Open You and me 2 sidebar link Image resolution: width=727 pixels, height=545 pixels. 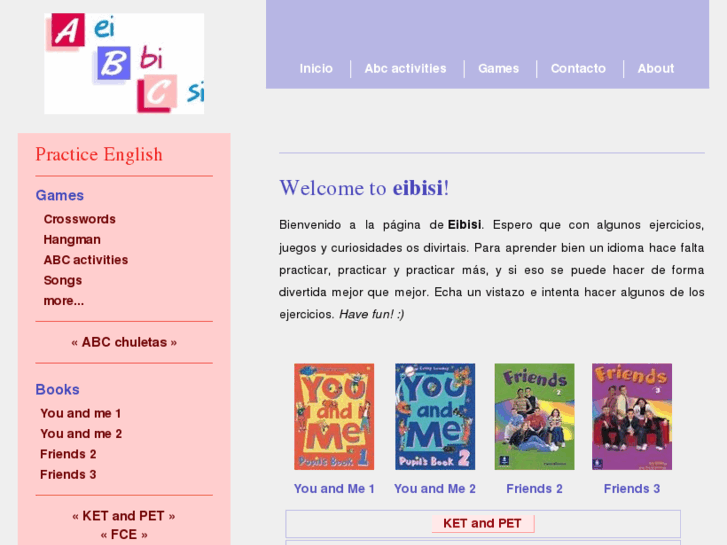click(x=81, y=434)
